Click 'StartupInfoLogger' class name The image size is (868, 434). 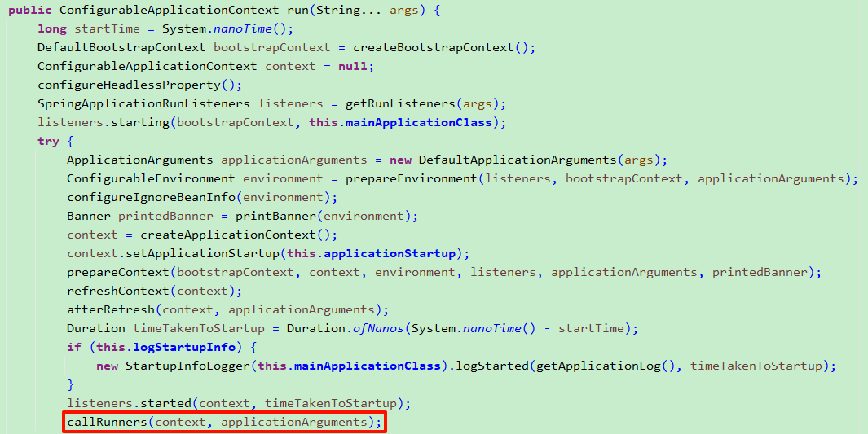(187, 366)
